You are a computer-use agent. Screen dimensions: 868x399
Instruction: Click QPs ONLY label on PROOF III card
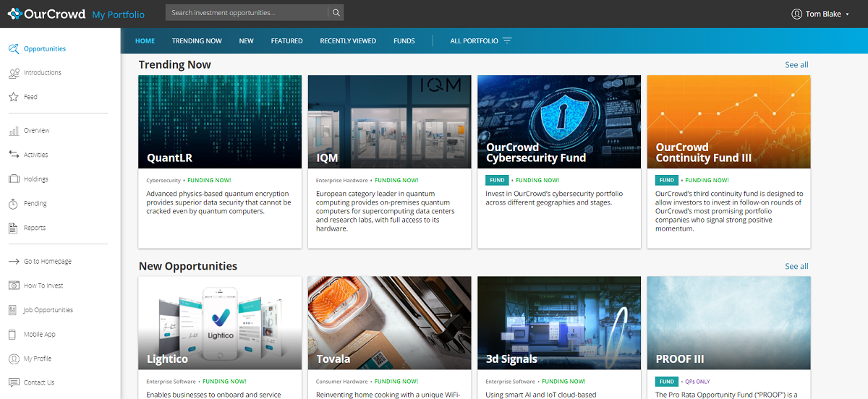[x=697, y=382]
